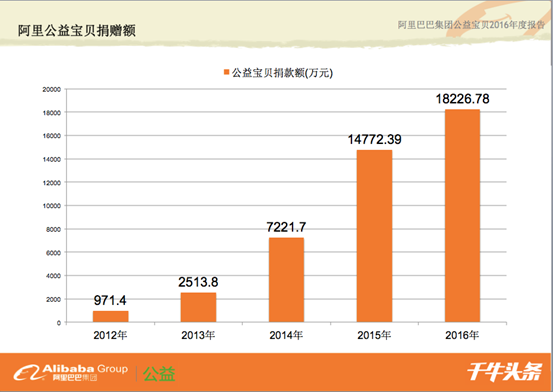553x392 pixels.
Task: Click the Alibaba Group wordmark text
Action: (85, 369)
